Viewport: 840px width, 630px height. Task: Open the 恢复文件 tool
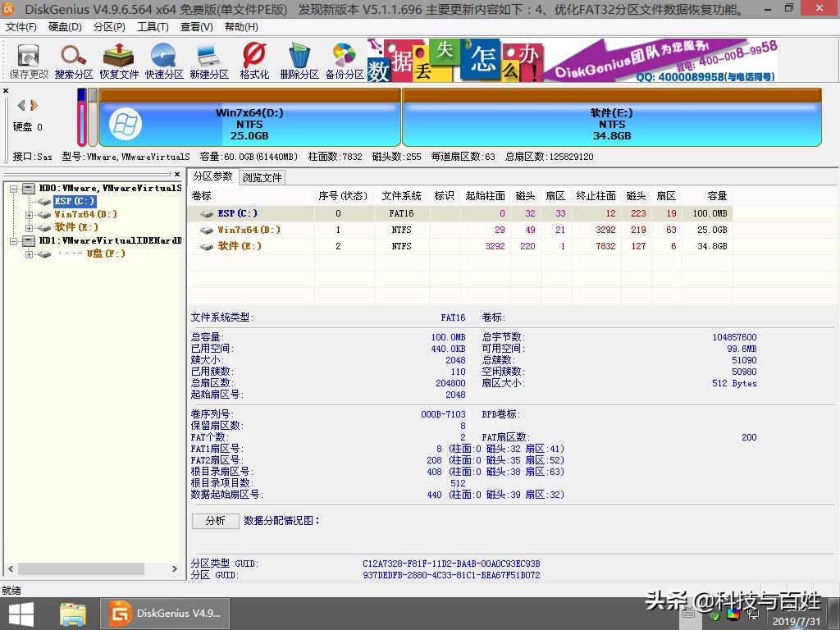119,61
